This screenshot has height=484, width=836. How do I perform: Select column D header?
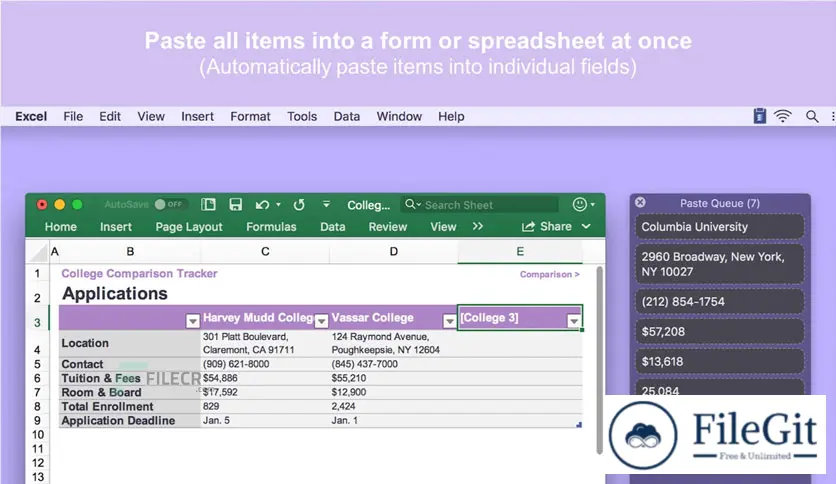(393, 252)
